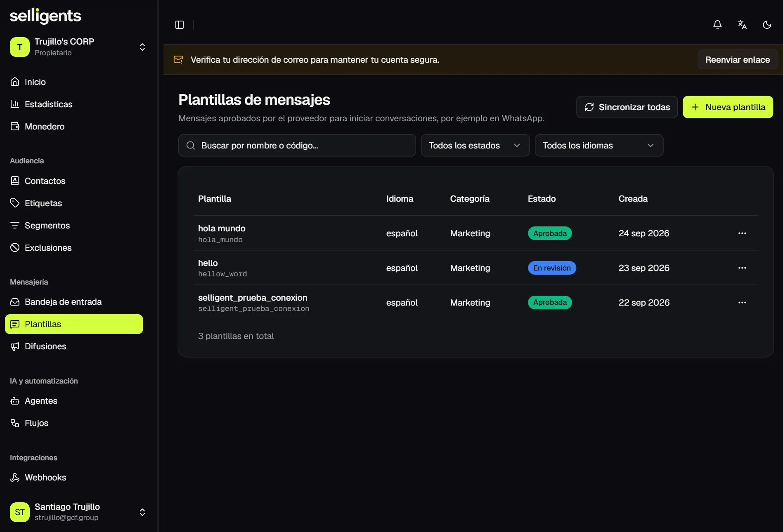Open Segmentos

[x=74, y=226]
